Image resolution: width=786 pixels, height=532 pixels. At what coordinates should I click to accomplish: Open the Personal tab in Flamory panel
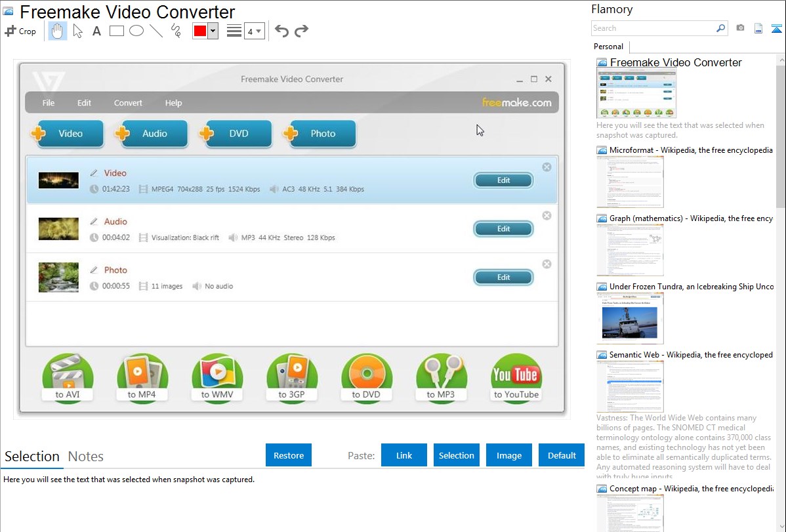coord(609,47)
